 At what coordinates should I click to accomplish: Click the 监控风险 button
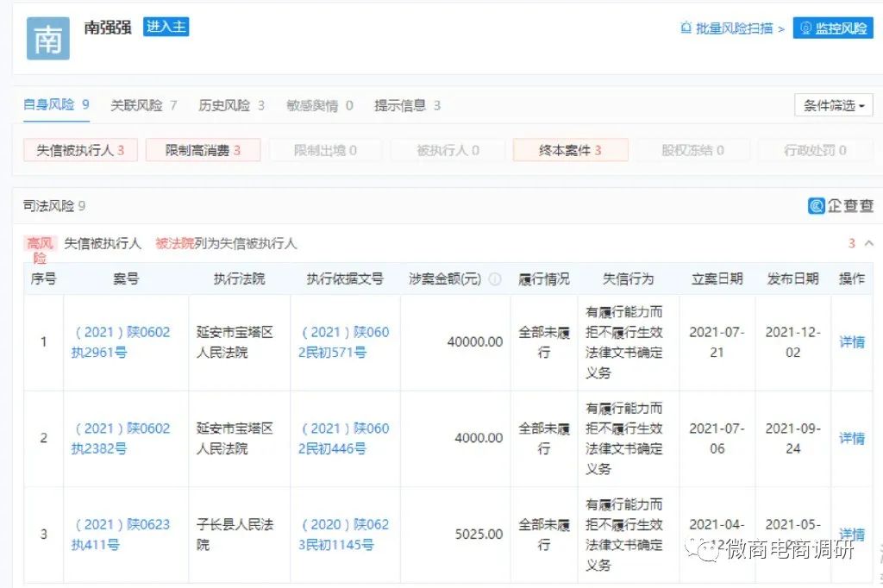pyautogui.click(x=832, y=28)
